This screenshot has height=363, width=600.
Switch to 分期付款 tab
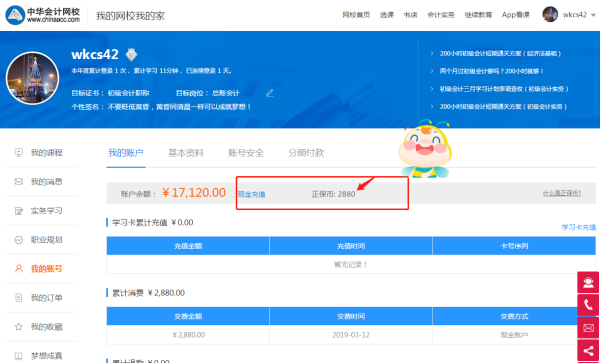pyautogui.click(x=306, y=153)
